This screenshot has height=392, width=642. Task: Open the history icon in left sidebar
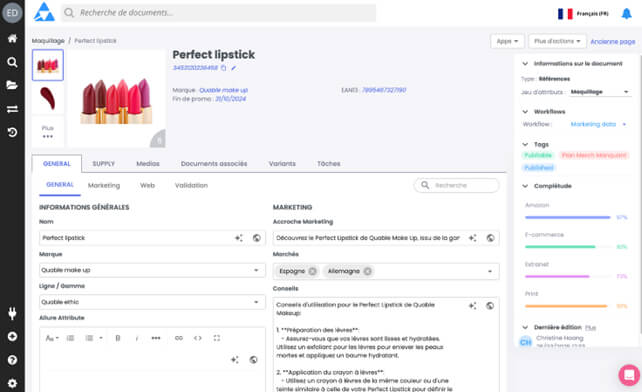click(12, 132)
